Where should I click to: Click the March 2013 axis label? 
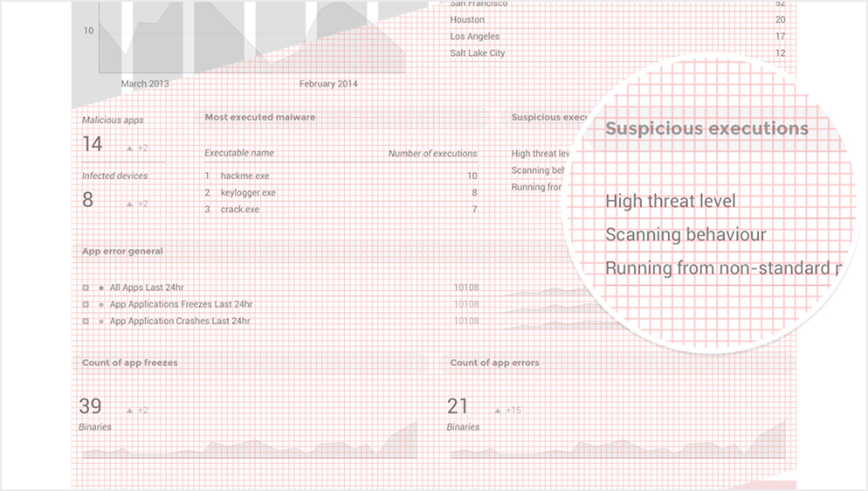(145, 84)
